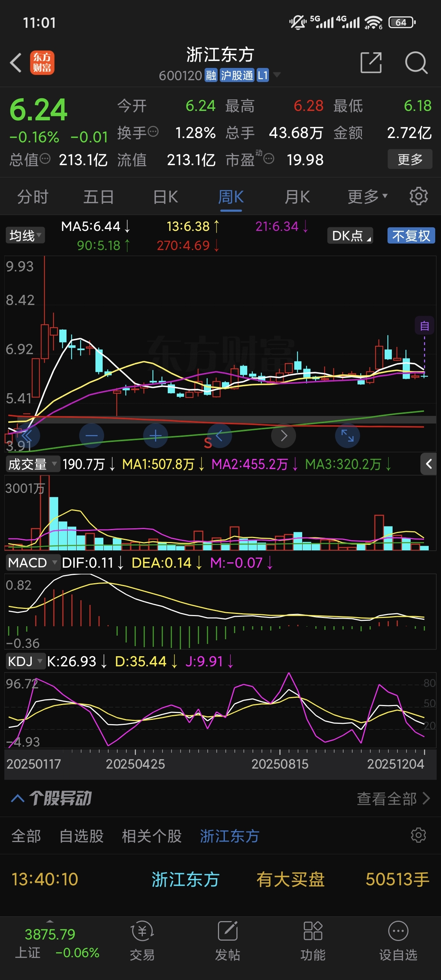Open 均线 indicator dropdown
This screenshot has height=980, width=441.
(25, 235)
